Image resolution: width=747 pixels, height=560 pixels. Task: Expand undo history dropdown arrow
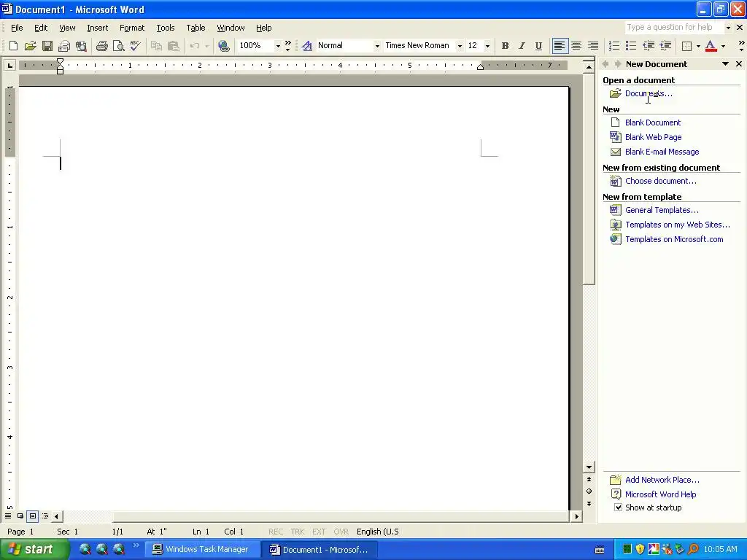206,46
